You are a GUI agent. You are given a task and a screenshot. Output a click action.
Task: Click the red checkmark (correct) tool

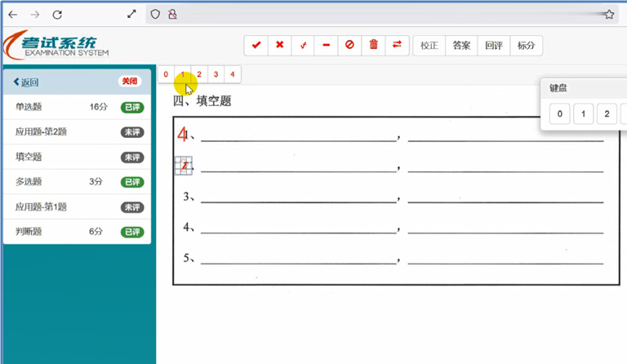pyautogui.click(x=256, y=46)
